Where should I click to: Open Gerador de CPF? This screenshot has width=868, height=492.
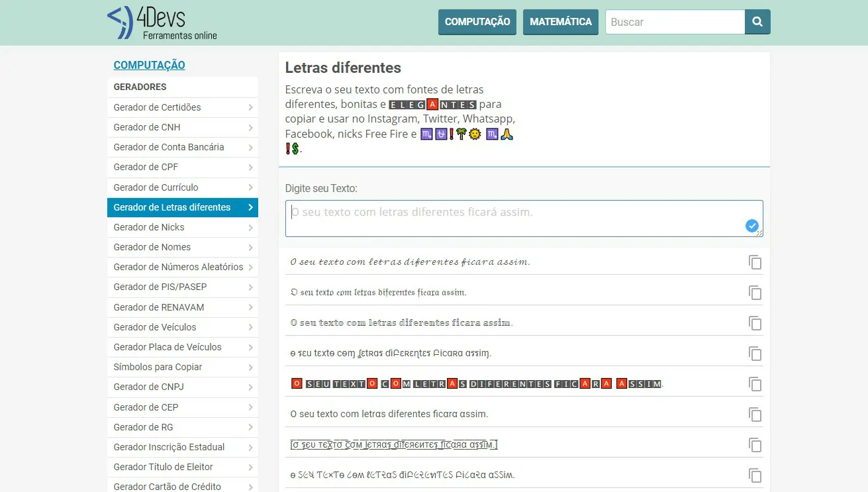coord(183,167)
